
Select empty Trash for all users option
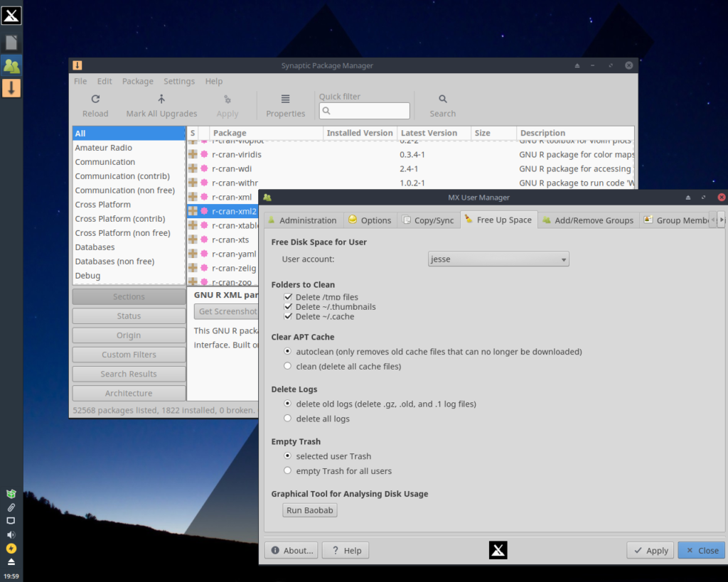click(x=287, y=470)
